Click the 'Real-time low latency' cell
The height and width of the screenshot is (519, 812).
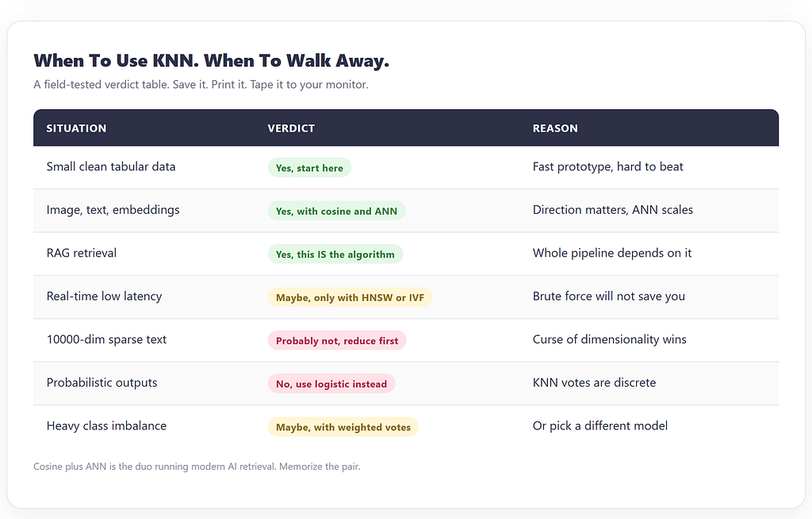click(x=104, y=296)
